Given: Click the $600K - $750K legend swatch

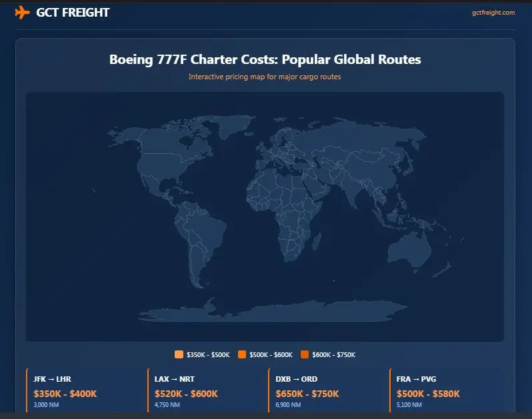Looking at the screenshot, I should pos(305,354).
